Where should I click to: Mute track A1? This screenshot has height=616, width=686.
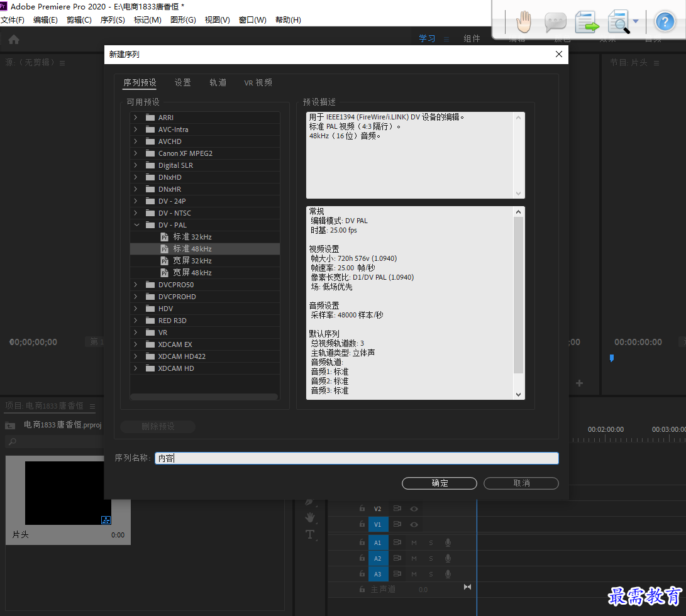(414, 543)
